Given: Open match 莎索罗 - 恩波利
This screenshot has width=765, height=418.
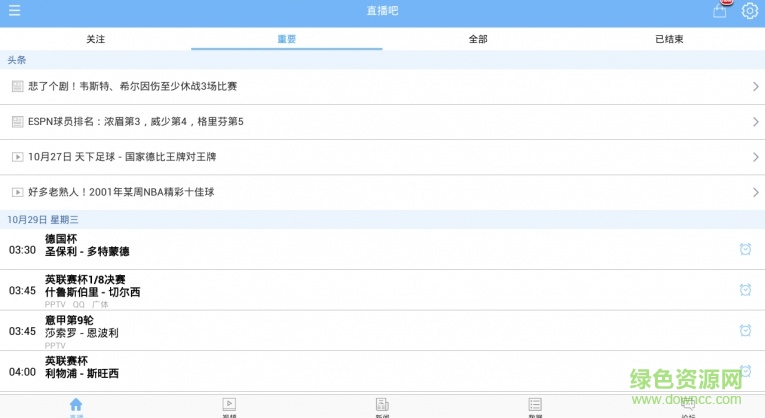Looking at the screenshot, I should coord(382,331).
